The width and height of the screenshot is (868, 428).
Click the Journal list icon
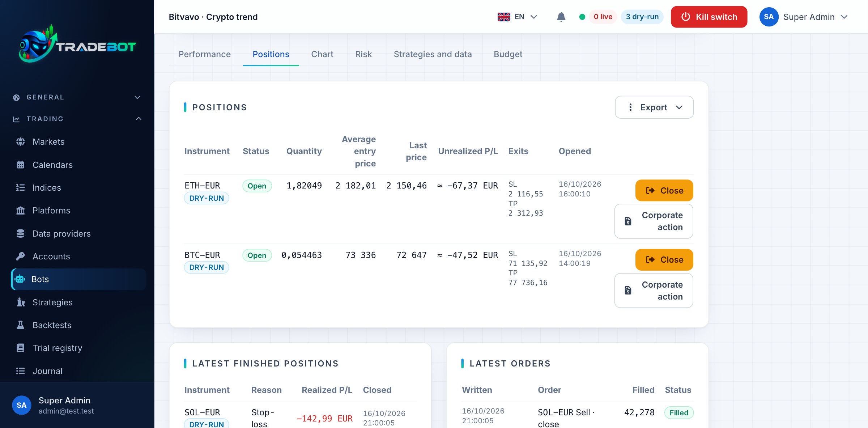click(21, 371)
